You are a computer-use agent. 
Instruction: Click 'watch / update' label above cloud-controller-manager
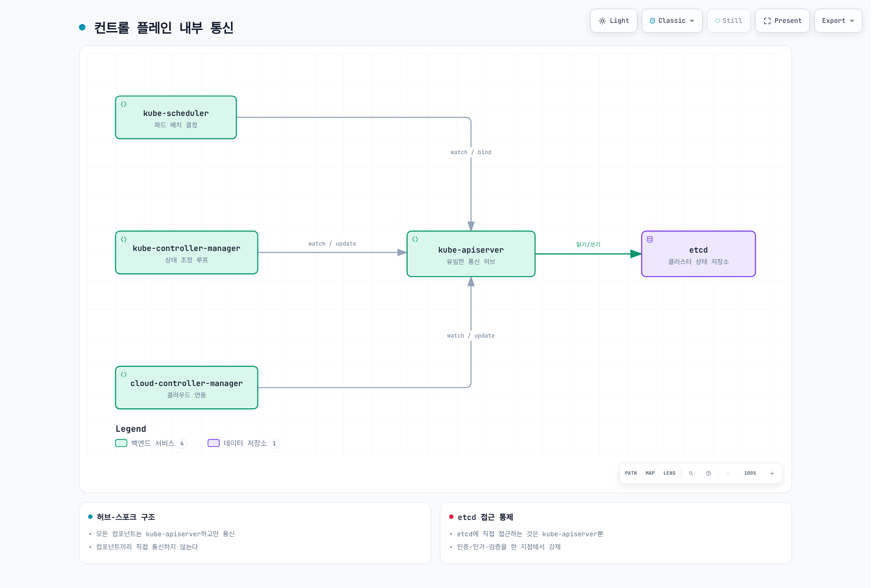pyautogui.click(x=471, y=336)
